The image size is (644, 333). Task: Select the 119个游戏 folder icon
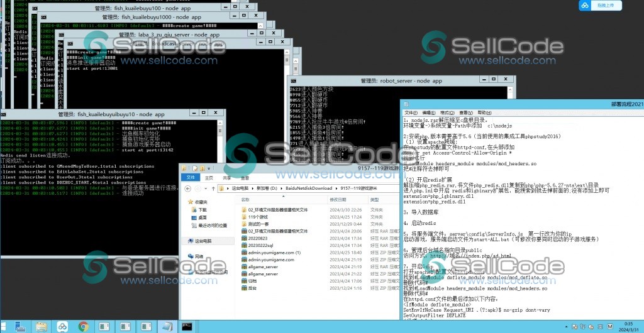point(243,217)
